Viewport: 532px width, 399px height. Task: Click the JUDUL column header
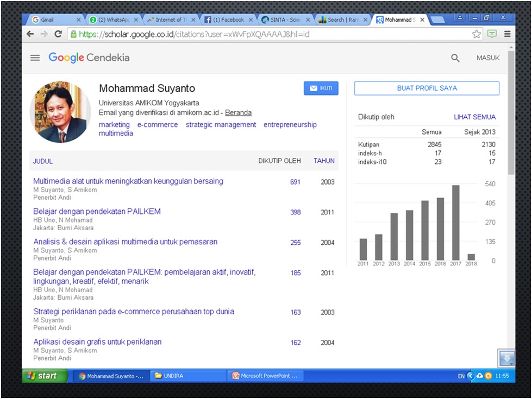click(43, 161)
